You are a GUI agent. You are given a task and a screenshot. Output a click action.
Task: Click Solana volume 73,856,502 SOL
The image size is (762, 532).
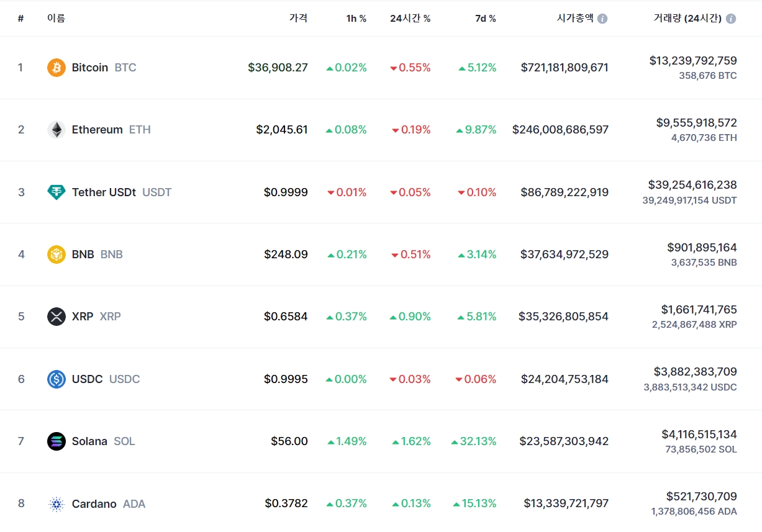click(x=701, y=449)
